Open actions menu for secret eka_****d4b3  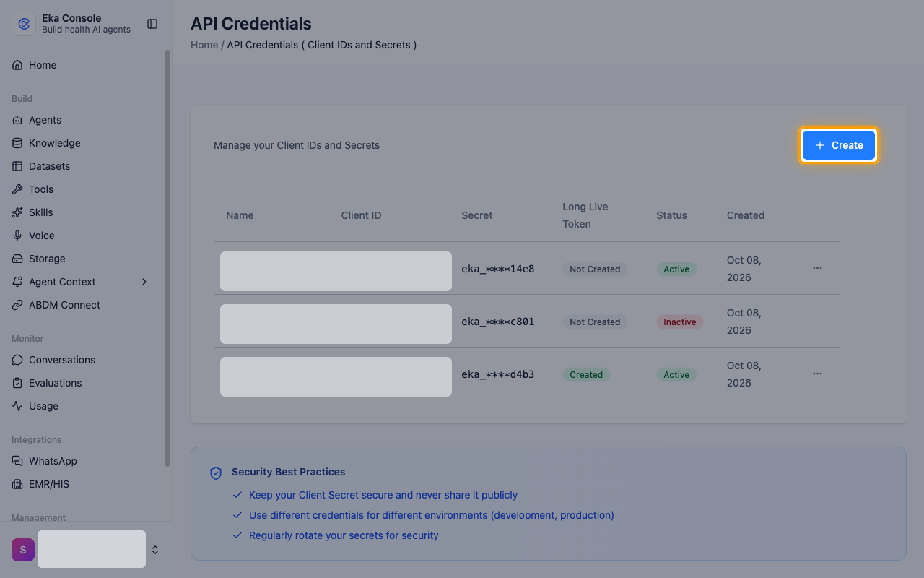pyautogui.click(x=817, y=374)
